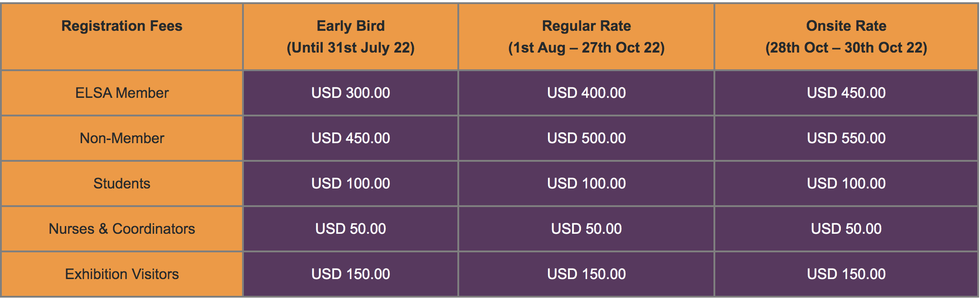Click ELSA Member Onsite Rate USD 450.00

pyautogui.click(x=846, y=93)
